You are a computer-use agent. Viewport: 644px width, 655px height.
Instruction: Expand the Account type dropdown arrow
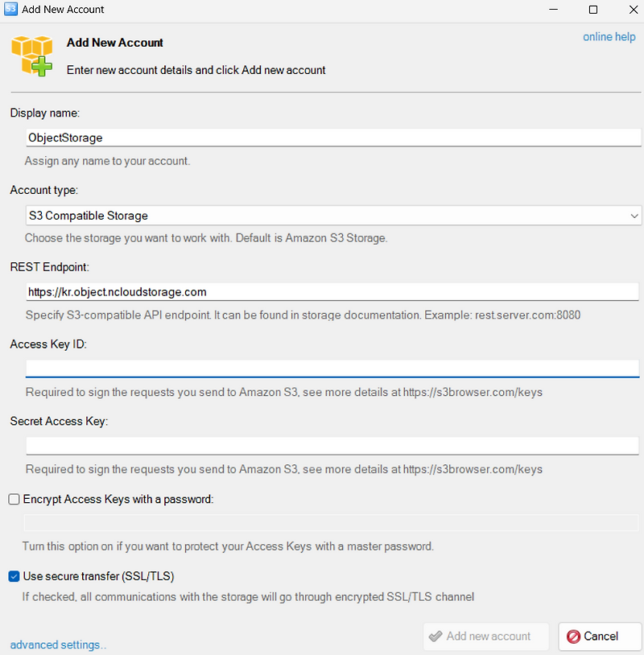[x=634, y=216]
